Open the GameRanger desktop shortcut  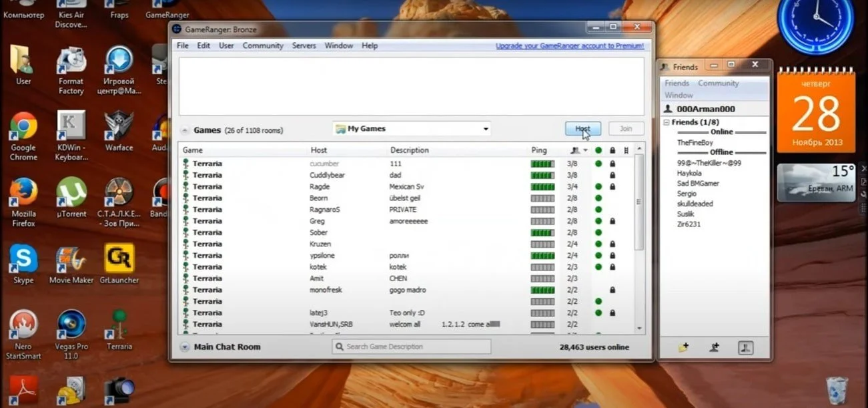(x=167, y=10)
